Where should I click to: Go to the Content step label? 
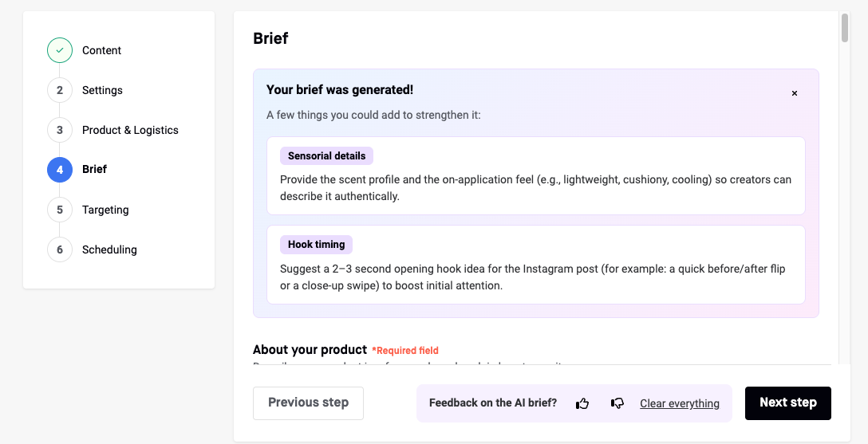pyautogui.click(x=101, y=50)
